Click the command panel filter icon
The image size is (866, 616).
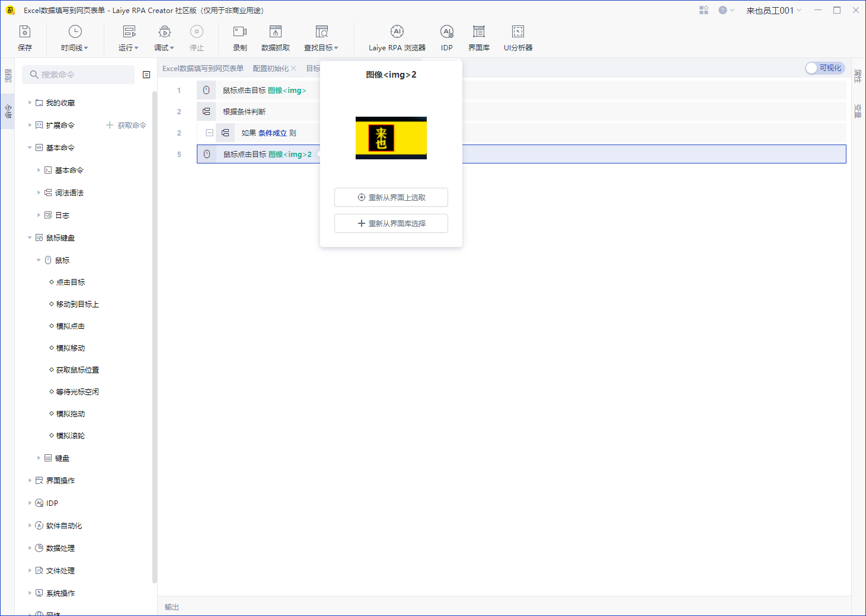point(146,75)
